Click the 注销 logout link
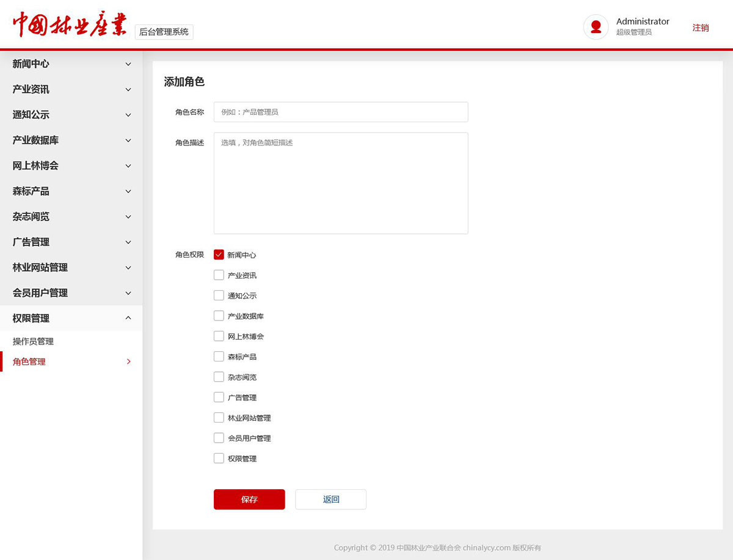Viewport: 733px width, 560px height. coord(701,27)
